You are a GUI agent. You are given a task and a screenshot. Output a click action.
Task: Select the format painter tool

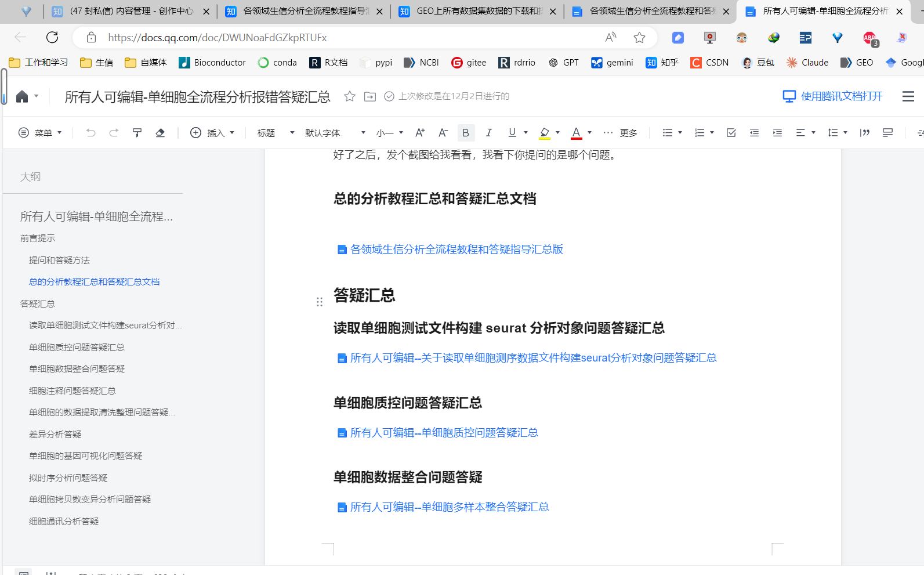(x=137, y=133)
